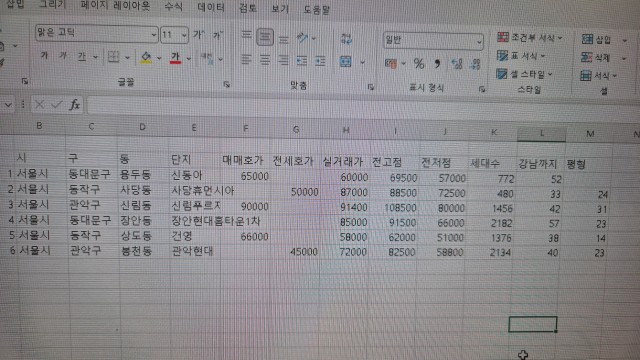The height and width of the screenshot is (360, 640).
Task: Click the Underline (간) formatting button
Action: (82, 56)
